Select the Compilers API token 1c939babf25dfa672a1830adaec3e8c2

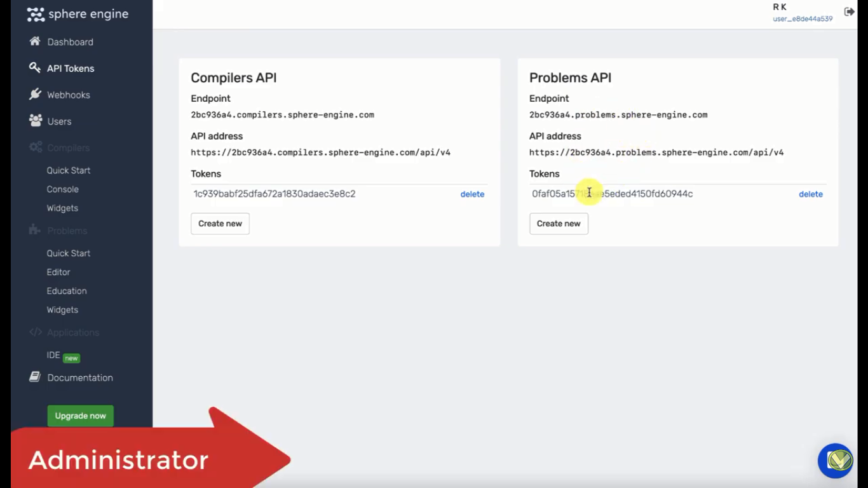(x=275, y=194)
